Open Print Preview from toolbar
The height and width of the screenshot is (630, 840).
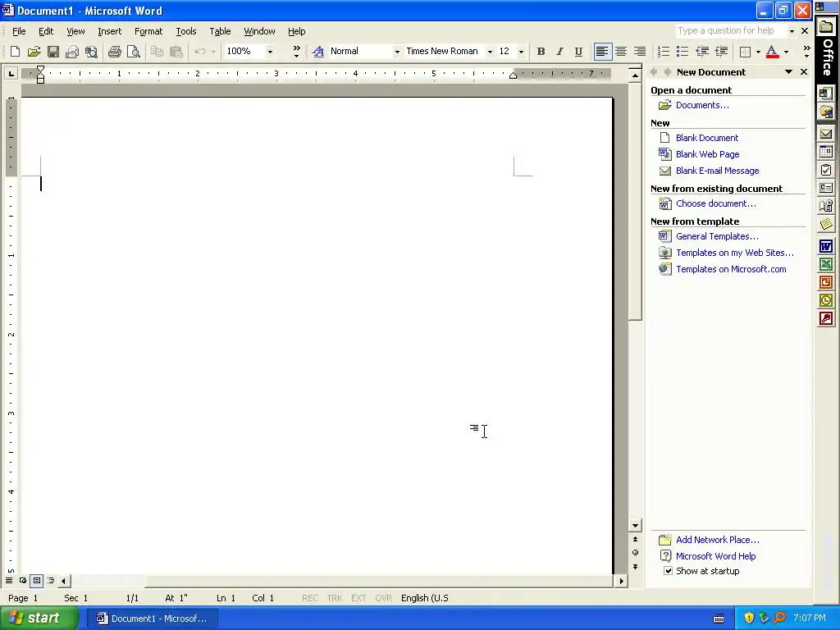[x=133, y=52]
